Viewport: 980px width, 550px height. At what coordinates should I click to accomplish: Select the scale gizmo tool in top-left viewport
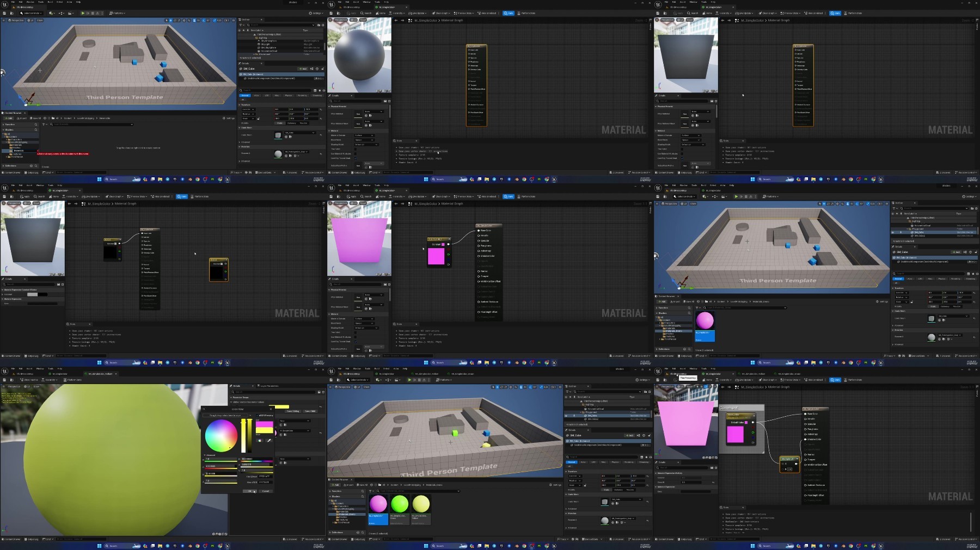(179, 20)
